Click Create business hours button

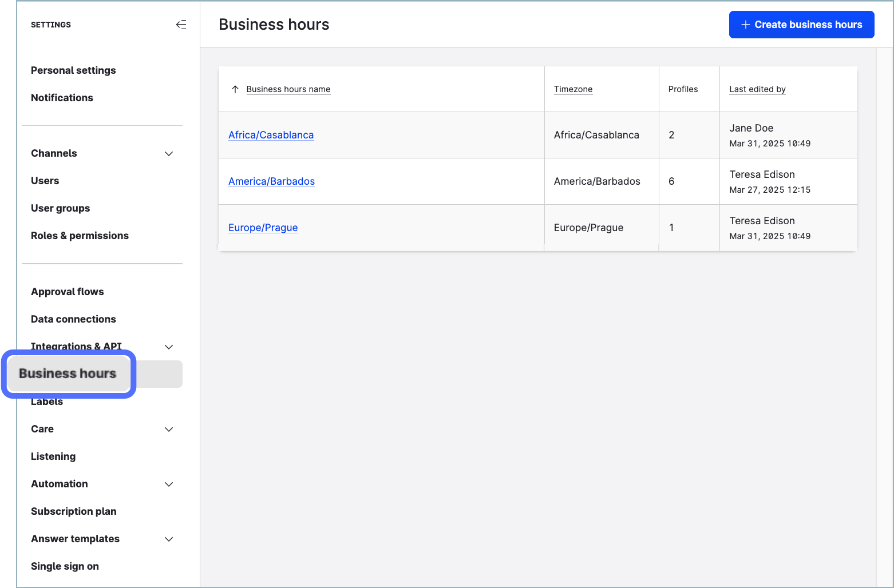coord(801,25)
